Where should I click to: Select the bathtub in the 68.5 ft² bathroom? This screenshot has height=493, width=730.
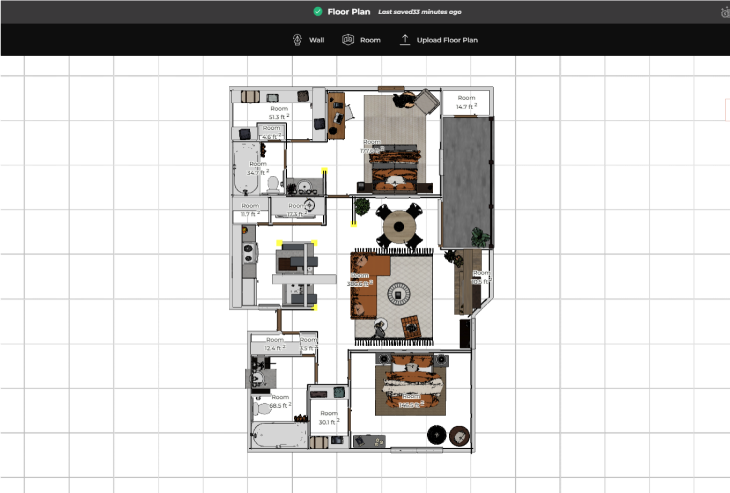pyautogui.click(x=279, y=435)
